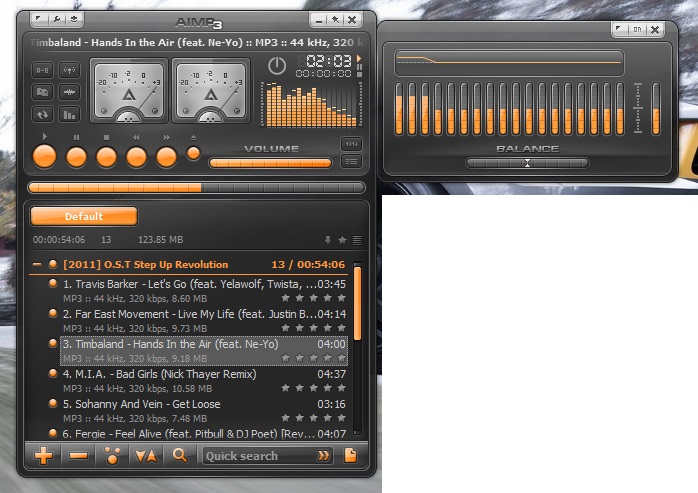Open internet radio capture antenna button

pyautogui.click(x=69, y=70)
